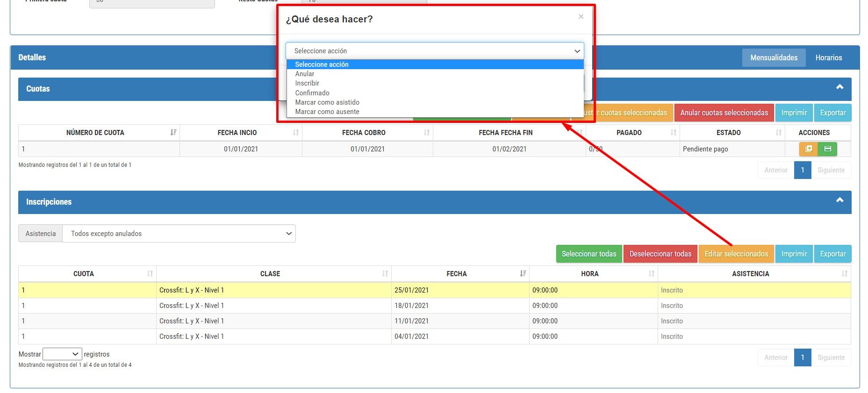
Task: Click 'Anular cuotas seleccionadas' button
Action: 724,113
